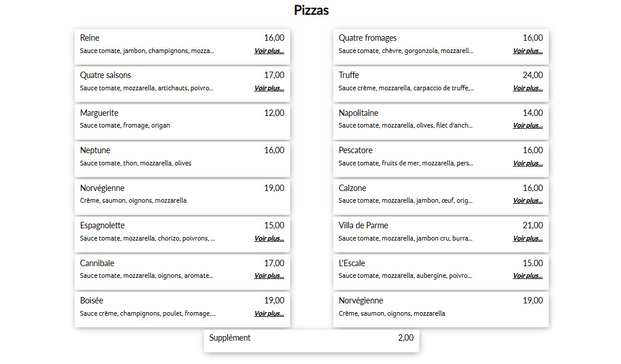Click the Quatre fromages pizza title
Image resolution: width=621 pixels, height=364 pixels.
pyautogui.click(x=368, y=38)
